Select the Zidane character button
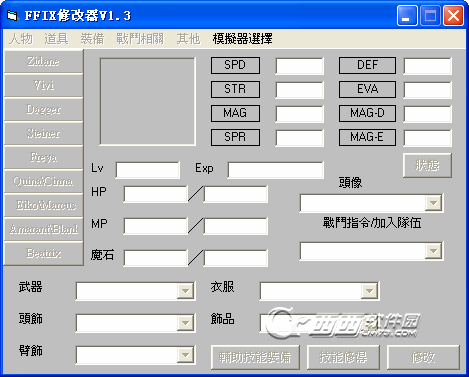Screen dimensions: 469x377 pyautogui.click(x=43, y=61)
